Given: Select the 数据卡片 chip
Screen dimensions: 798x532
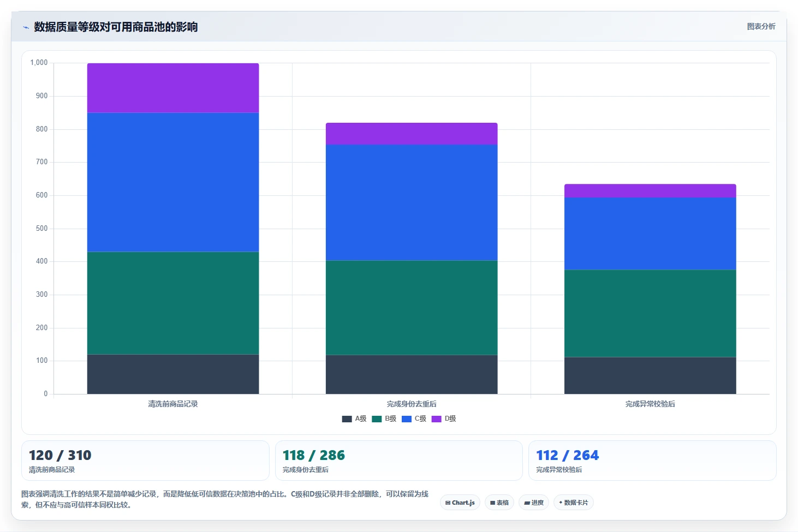Looking at the screenshot, I should pyautogui.click(x=574, y=503).
